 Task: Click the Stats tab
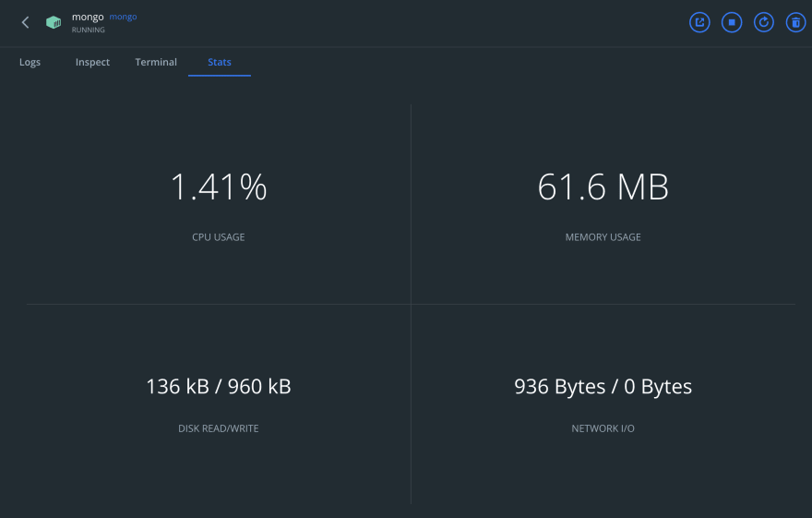click(220, 62)
